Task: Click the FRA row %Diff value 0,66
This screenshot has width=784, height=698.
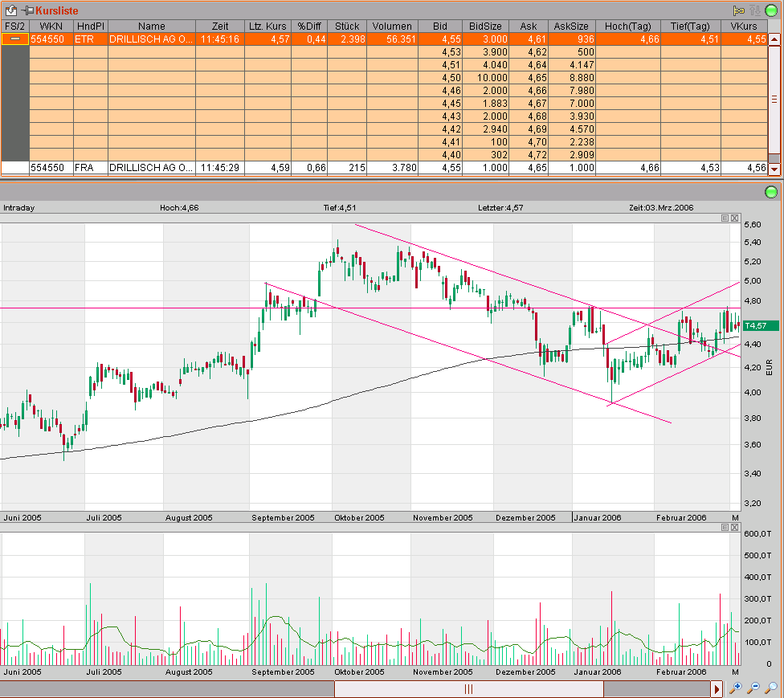Action: pyautogui.click(x=309, y=168)
